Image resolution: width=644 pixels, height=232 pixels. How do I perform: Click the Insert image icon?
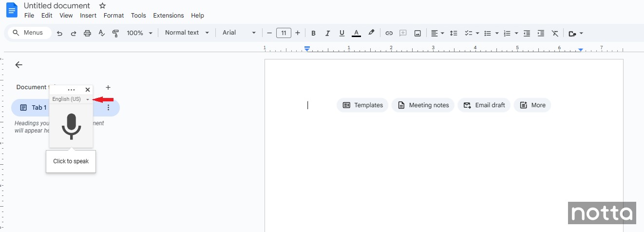point(417,33)
